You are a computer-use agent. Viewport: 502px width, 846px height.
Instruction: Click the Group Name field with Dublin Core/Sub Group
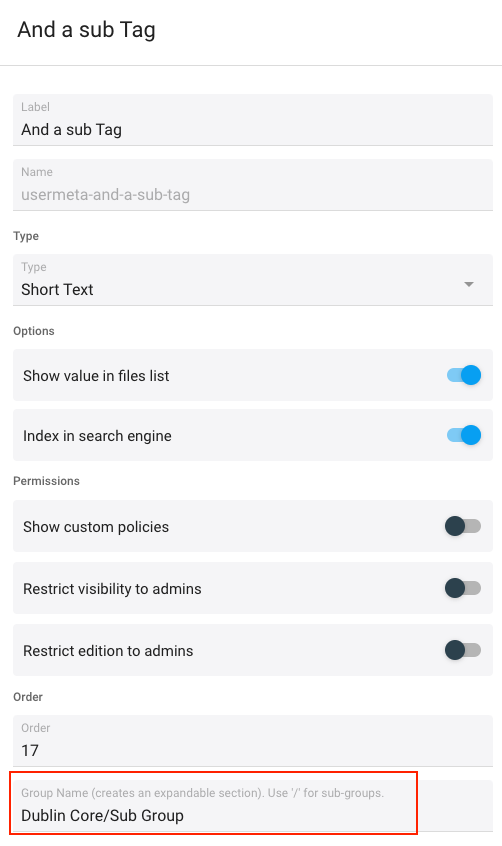(x=253, y=806)
